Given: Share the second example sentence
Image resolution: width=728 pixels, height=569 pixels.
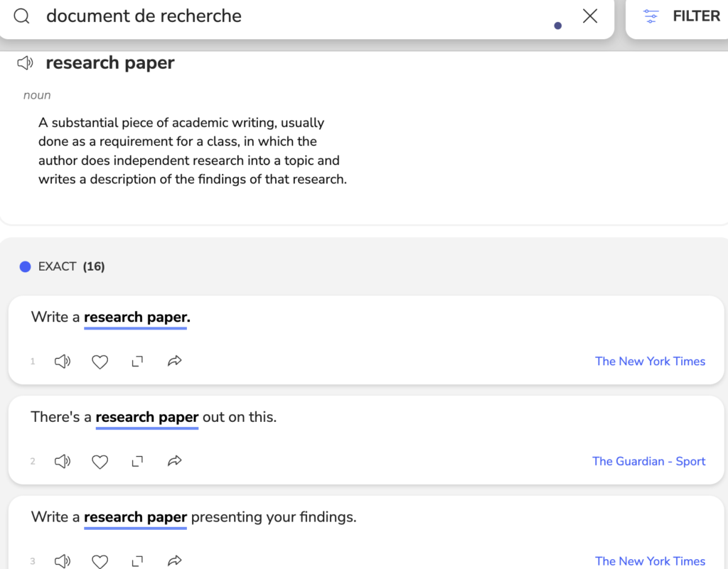Looking at the screenshot, I should point(174,462).
